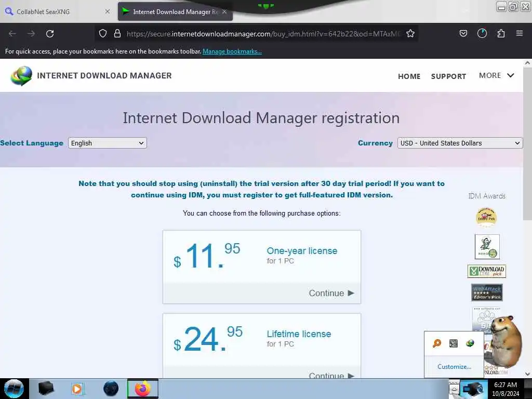Click the One-year license title
Viewport: 532px width, 399px height.
click(x=302, y=251)
